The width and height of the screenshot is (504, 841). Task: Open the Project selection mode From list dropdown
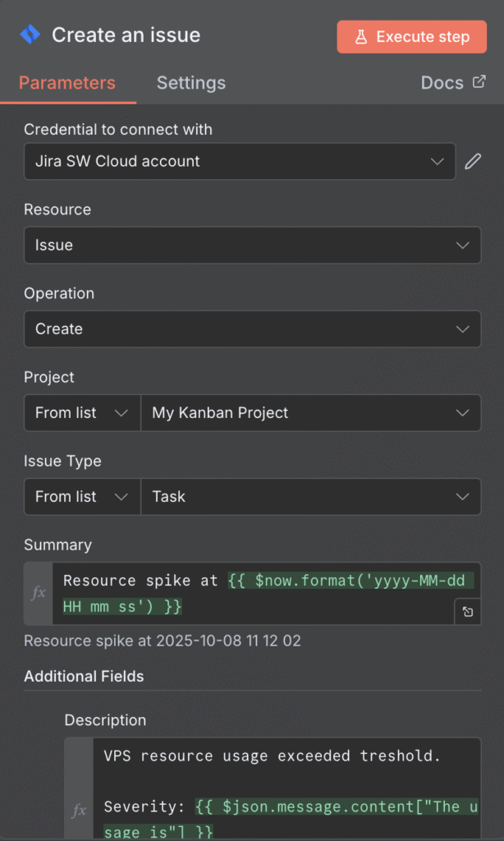pyautogui.click(x=81, y=412)
